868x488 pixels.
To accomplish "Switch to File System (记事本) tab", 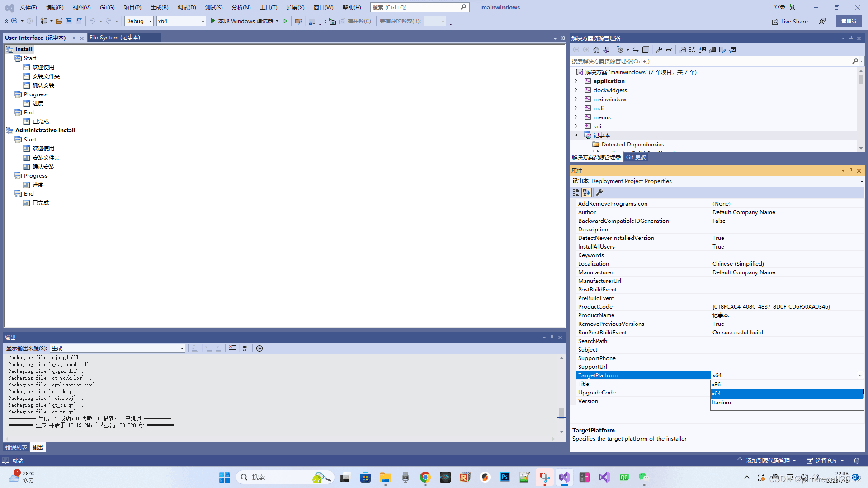I will click(115, 38).
